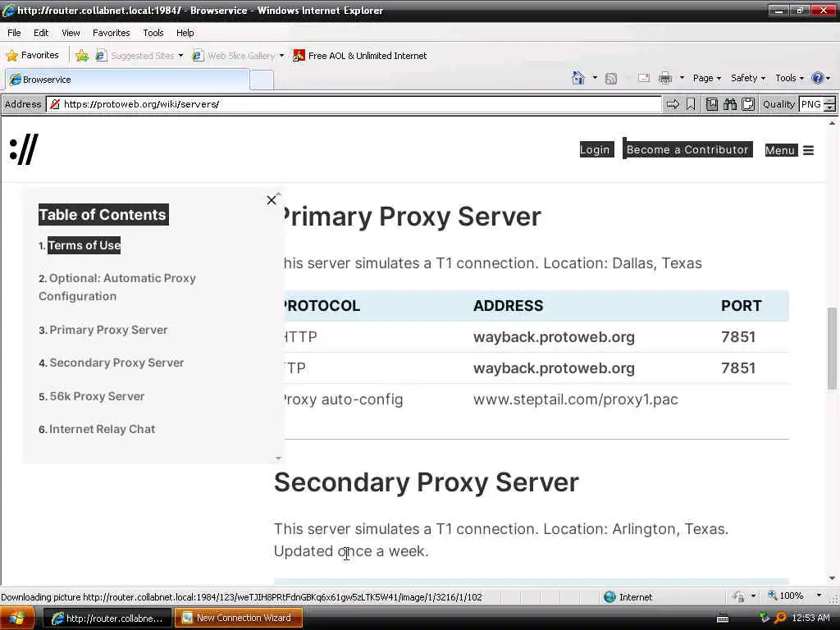Click the binoculars find icon

click(x=729, y=104)
